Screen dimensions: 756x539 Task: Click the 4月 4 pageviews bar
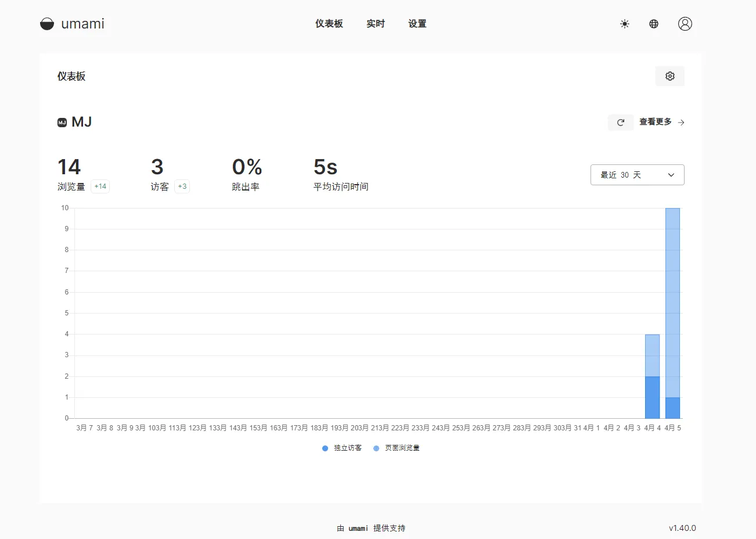(x=652, y=355)
